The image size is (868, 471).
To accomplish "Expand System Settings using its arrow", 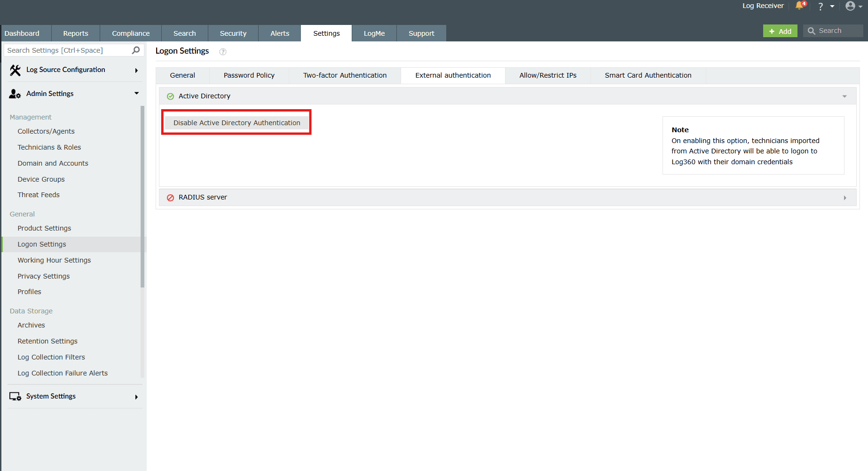I will pos(136,397).
